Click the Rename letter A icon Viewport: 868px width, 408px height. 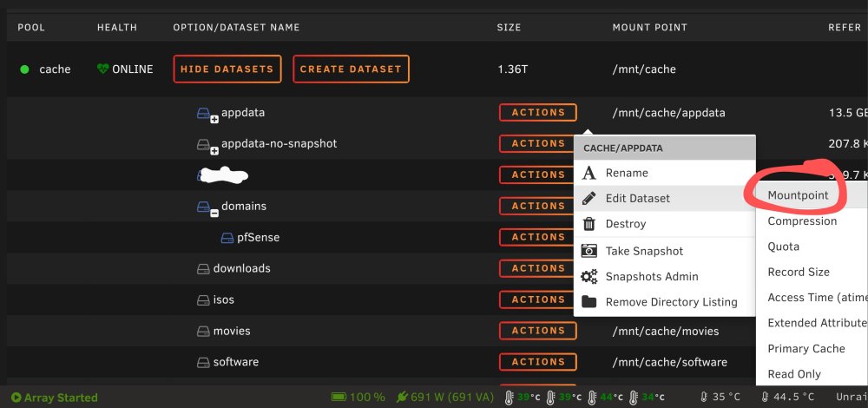(589, 174)
